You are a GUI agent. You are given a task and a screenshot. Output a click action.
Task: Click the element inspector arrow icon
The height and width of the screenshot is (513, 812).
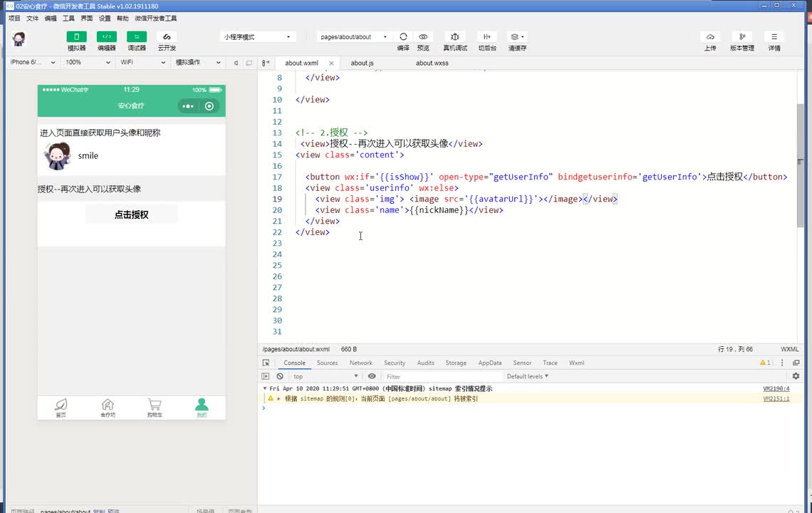(x=266, y=363)
